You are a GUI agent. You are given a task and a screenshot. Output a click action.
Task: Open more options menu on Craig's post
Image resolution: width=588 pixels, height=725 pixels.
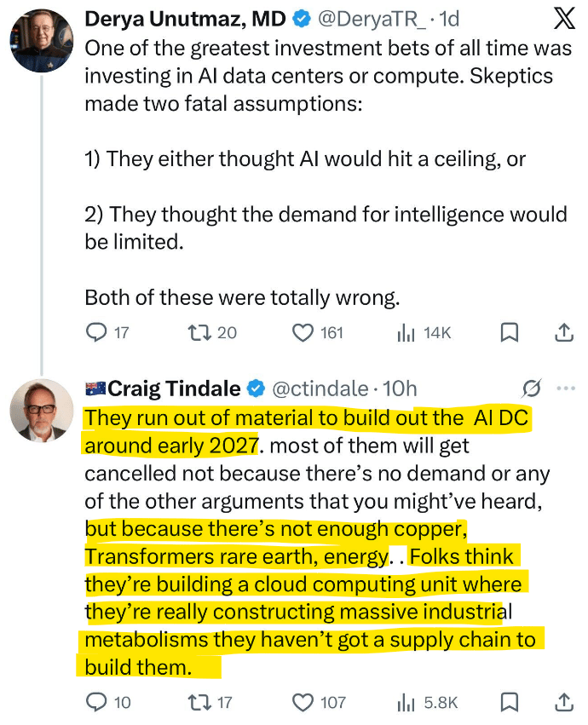tap(565, 388)
